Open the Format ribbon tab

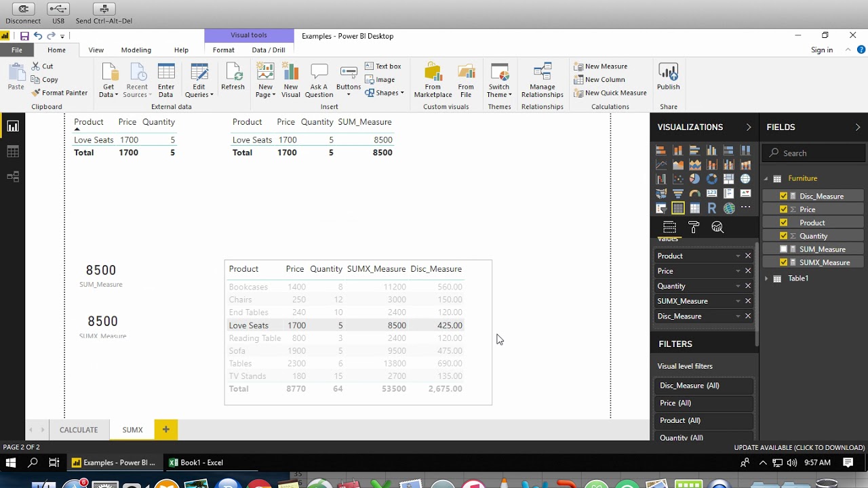(224, 50)
